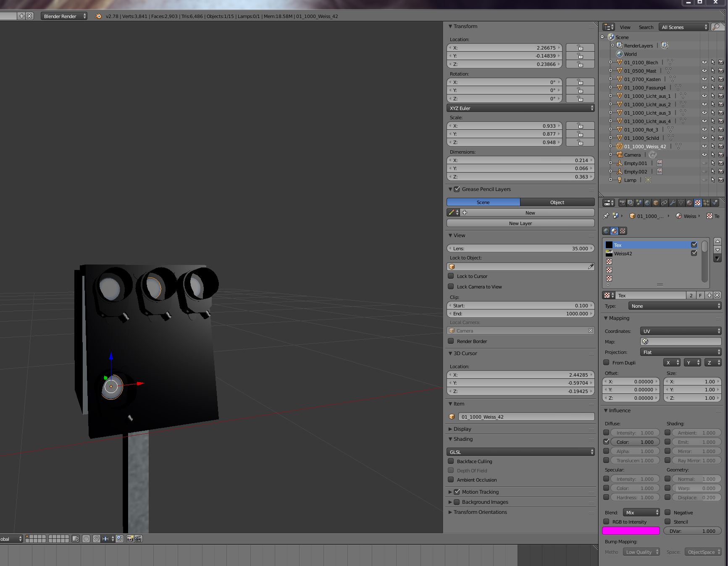Click the New Layer button
This screenshot has height=566, width=728.
[x=520, y=223]
